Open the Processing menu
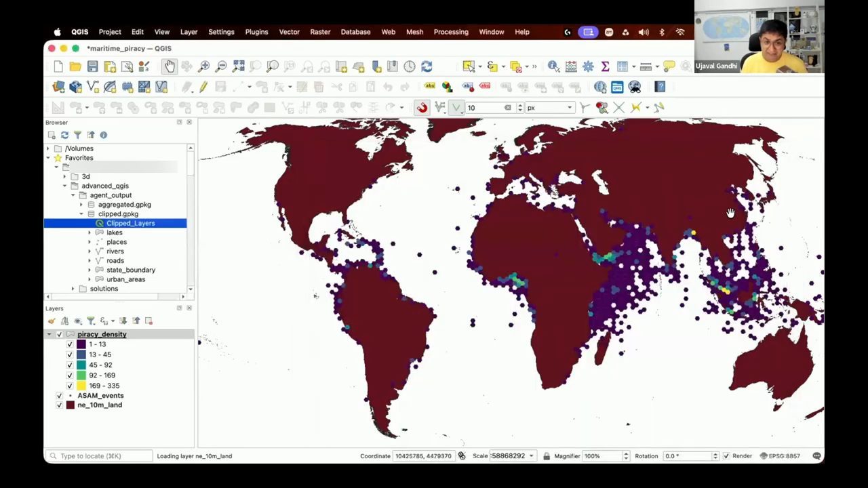The image size is (868, 488). point(451,32)
